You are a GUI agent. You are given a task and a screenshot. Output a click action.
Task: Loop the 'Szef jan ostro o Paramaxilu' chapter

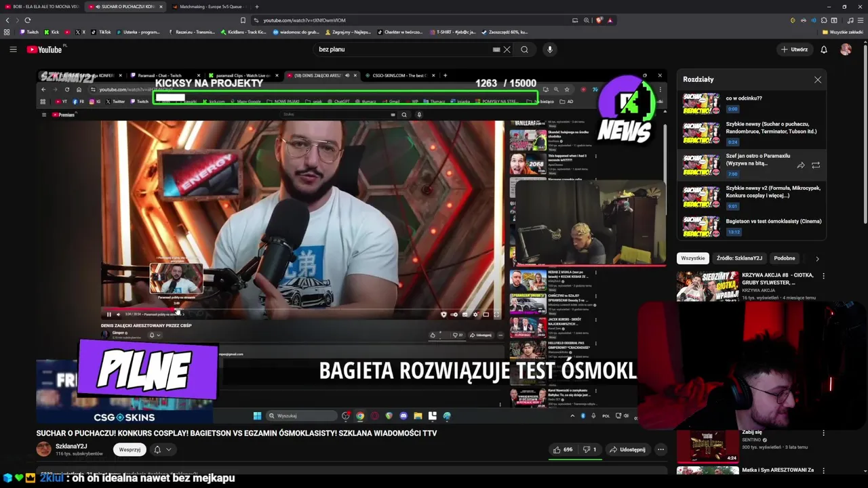(816, 165)
